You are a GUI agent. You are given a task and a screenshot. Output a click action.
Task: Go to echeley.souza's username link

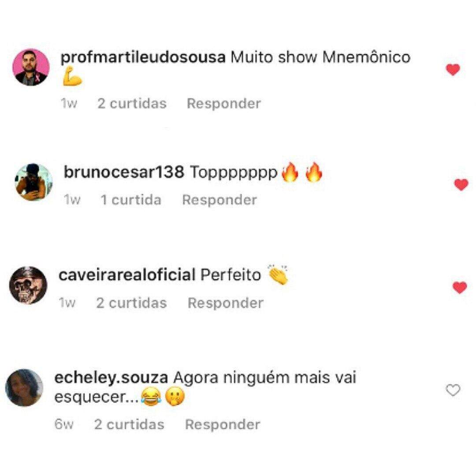[x=111, y=378]
